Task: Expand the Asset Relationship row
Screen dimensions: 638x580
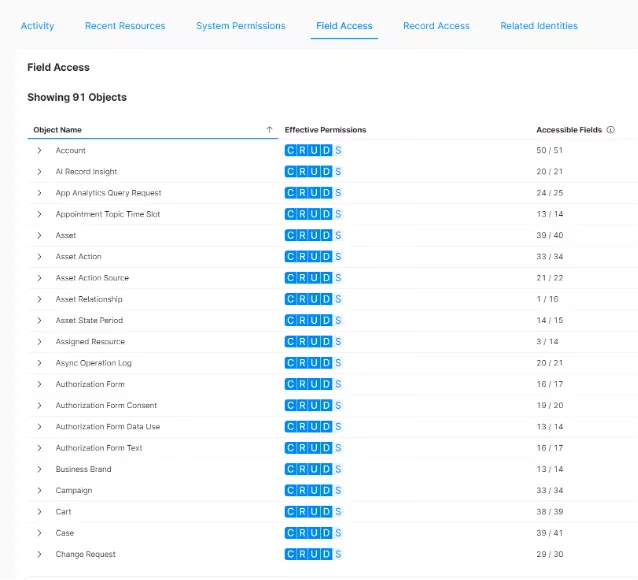Action: point(39,299)
